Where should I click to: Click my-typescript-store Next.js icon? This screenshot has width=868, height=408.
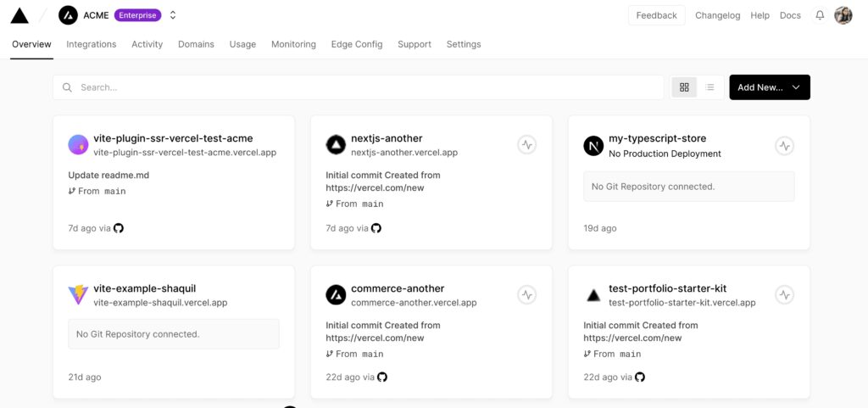point(593,146)
